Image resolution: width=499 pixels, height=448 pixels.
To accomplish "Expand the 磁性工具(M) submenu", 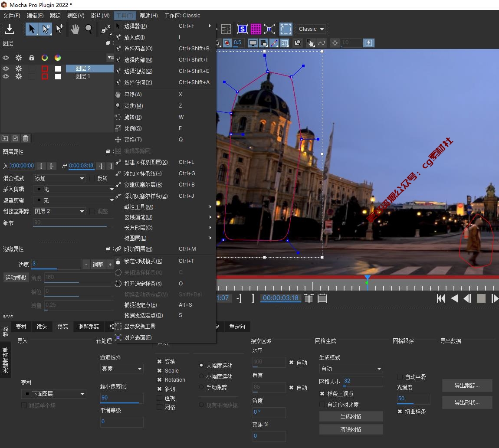I will click(165, 207).
